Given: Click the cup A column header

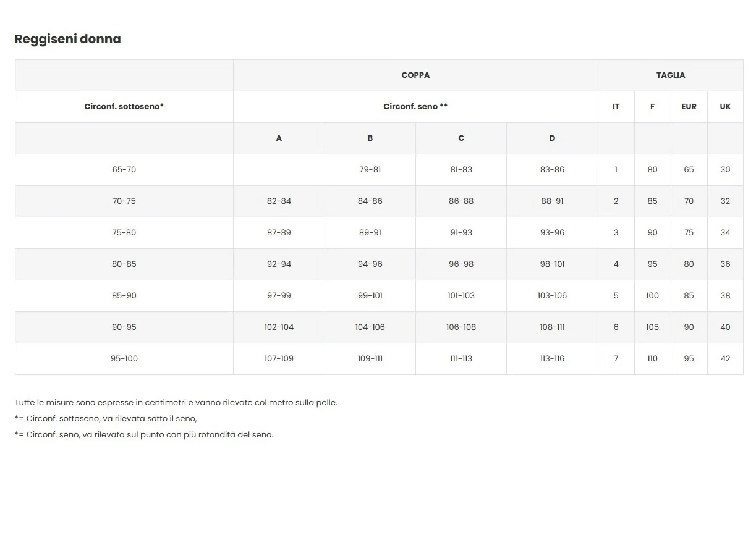Looking at the screenshot, I should click(279, 138).
